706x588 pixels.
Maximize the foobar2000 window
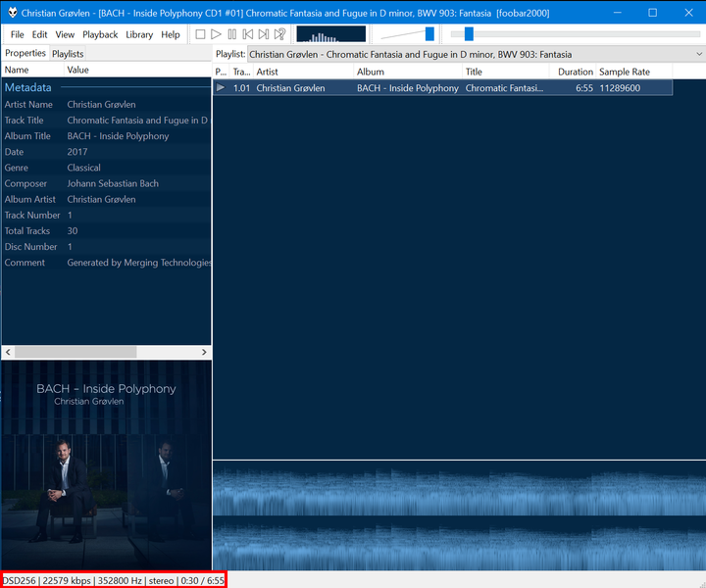(x=652, y=13)
